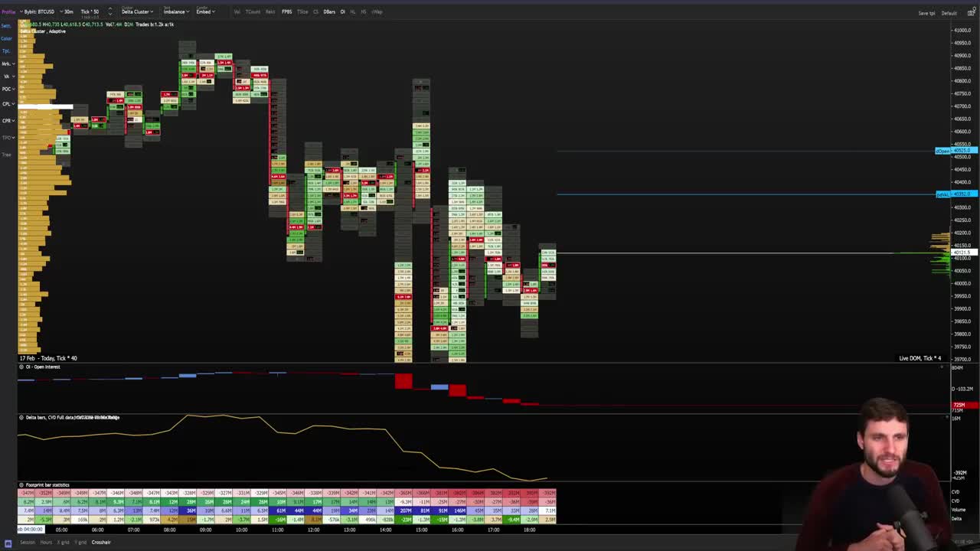980x551 pixels.
Task: Click the highlighted 04:00:00 time label
Action: tap(31, 529)
